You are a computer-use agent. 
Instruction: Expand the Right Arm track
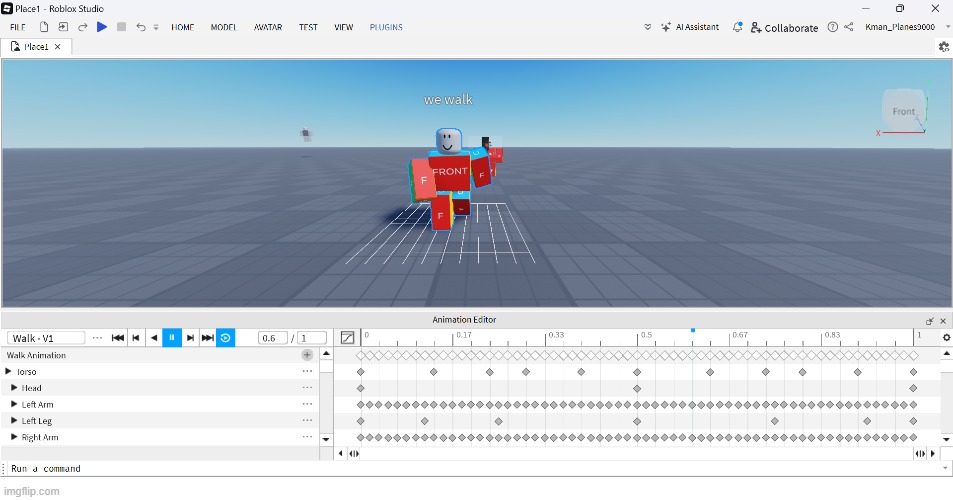pyautogui.click(x=14, y=437)
